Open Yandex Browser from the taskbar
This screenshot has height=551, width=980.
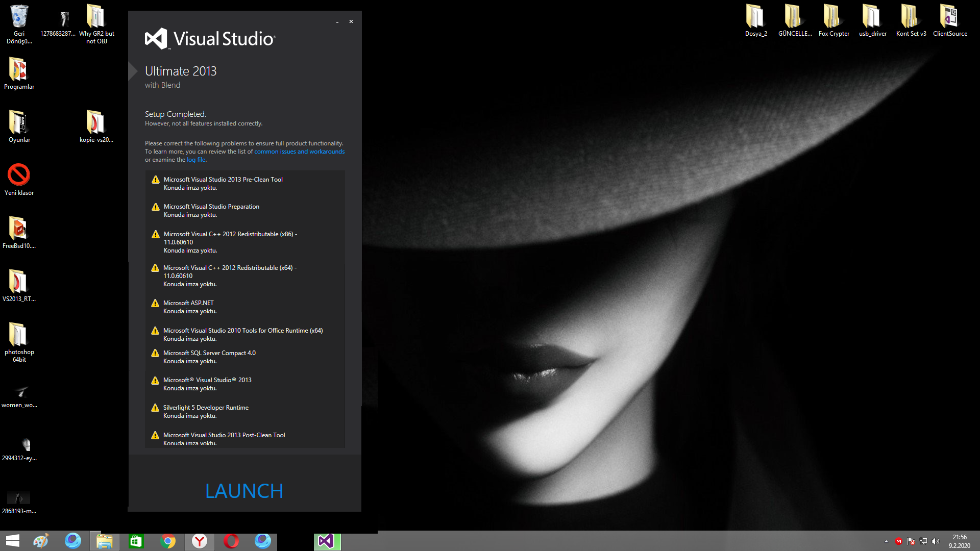click(x=200, y=541)
